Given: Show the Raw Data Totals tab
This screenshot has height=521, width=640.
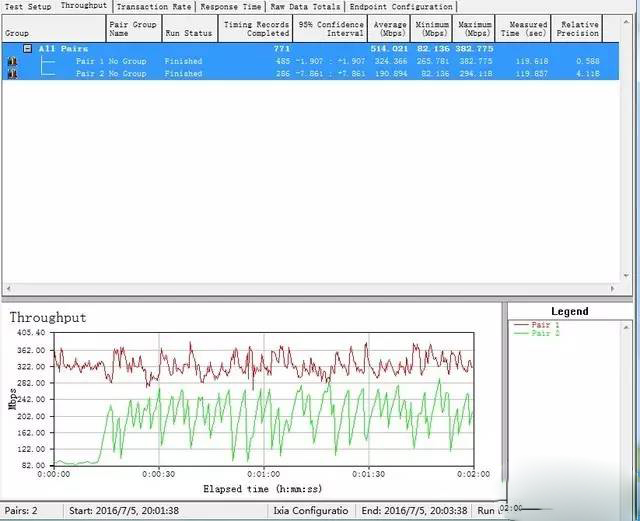Looking at the screenshot, I should tap(306, 6).
